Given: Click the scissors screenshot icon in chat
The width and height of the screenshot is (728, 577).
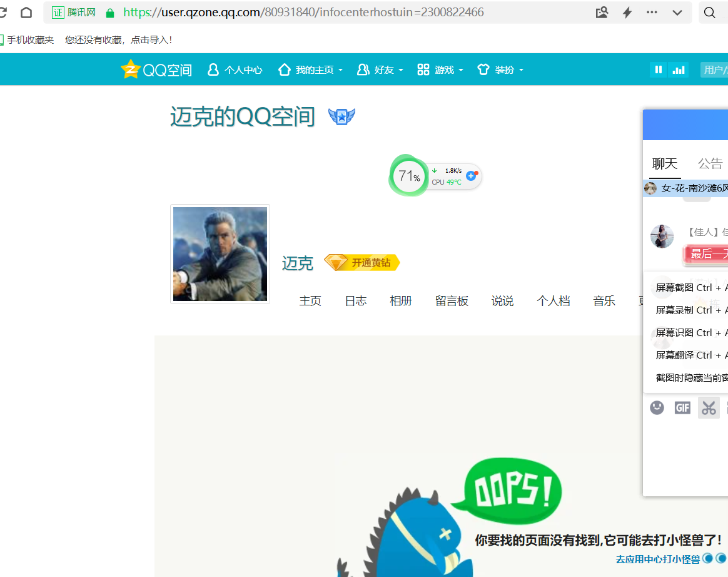Looking at the screenshot, I should click(709, 408).
